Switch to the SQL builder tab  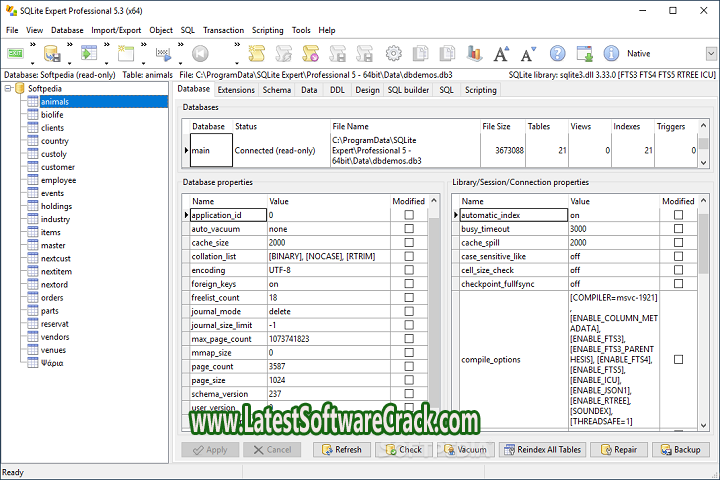pyautogui.click(x=408, y=90)
